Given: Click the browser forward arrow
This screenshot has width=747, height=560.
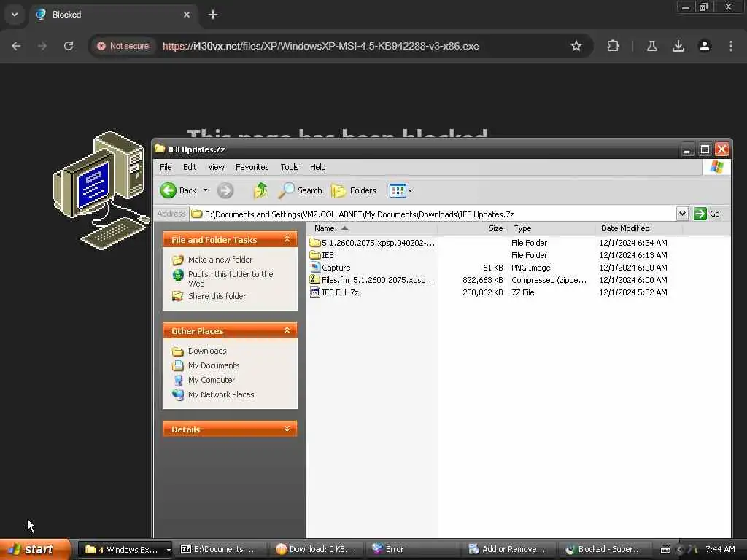Looking at the screenshot, I should pyautogui.click(x=42, y=46).
